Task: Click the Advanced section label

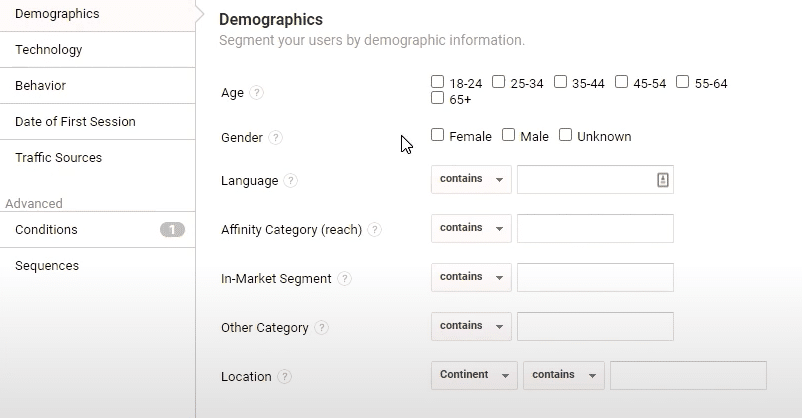Action: click(34, 204)
